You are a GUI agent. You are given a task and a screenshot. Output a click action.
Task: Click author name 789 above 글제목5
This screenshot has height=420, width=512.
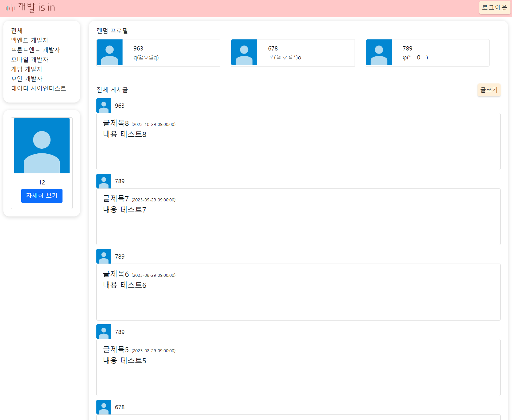pos(120,332)
